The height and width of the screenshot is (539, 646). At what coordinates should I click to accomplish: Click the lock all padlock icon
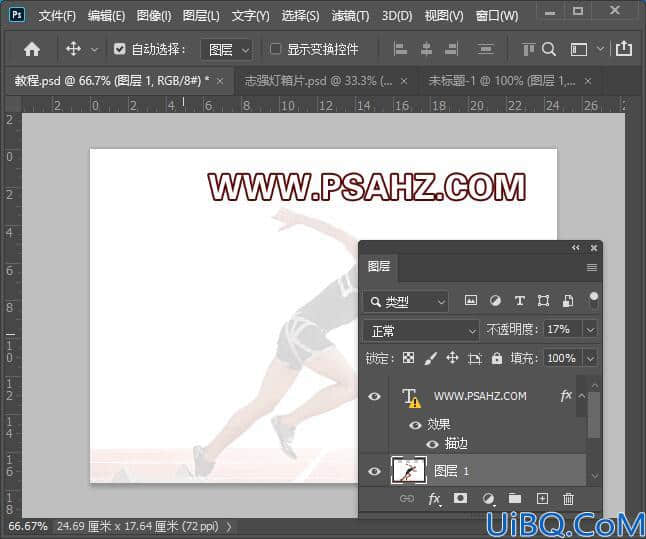pyautogui.click(x=497, y=358)
